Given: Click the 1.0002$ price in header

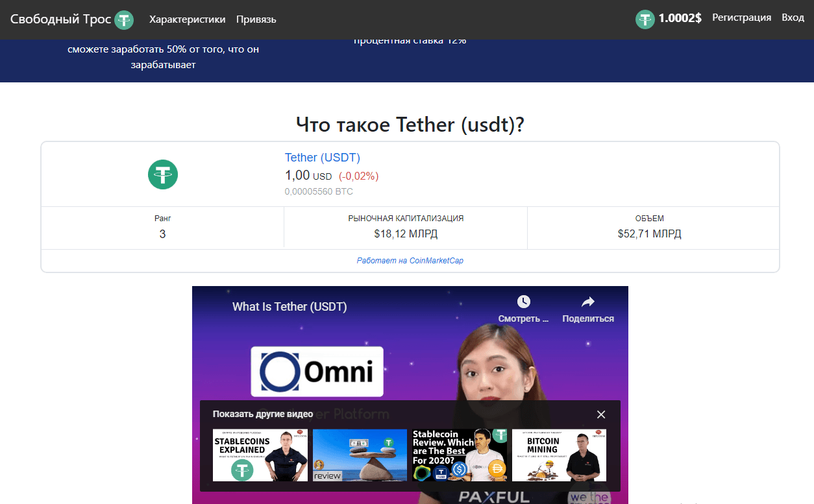Looking at the screenshot, I should (680, 18).
